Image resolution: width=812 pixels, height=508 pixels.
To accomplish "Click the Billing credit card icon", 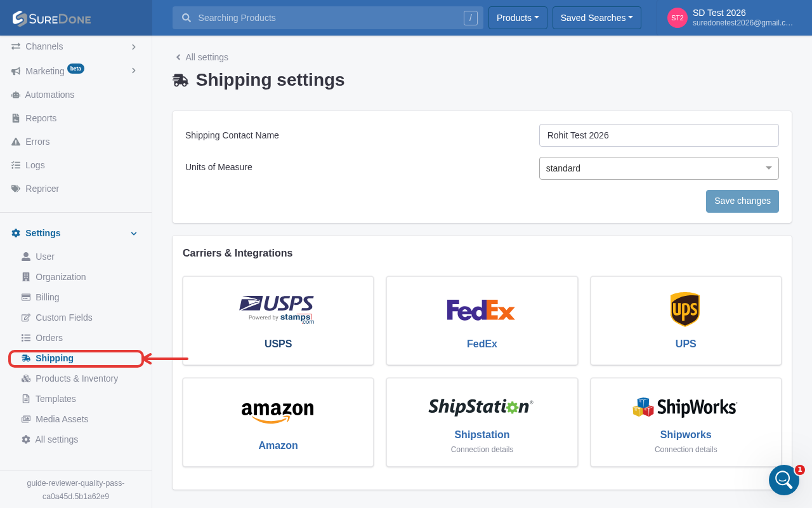I will point(26,297).
